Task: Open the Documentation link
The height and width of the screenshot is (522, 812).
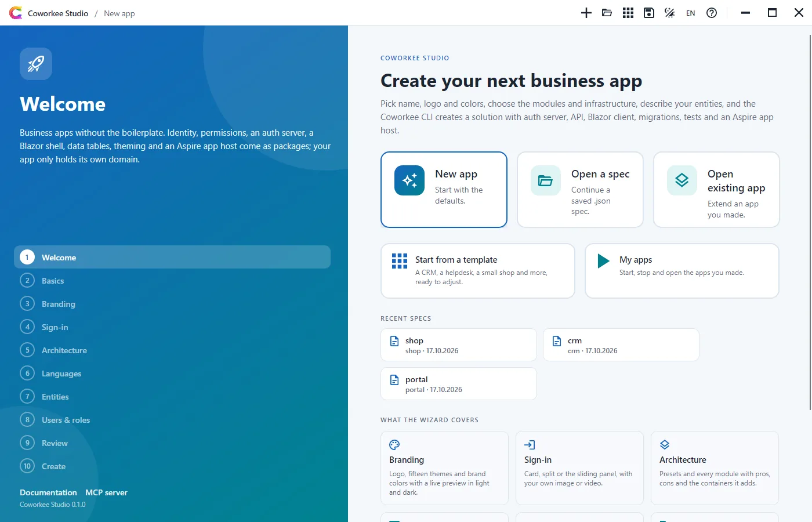Action: tap(48, 492)
